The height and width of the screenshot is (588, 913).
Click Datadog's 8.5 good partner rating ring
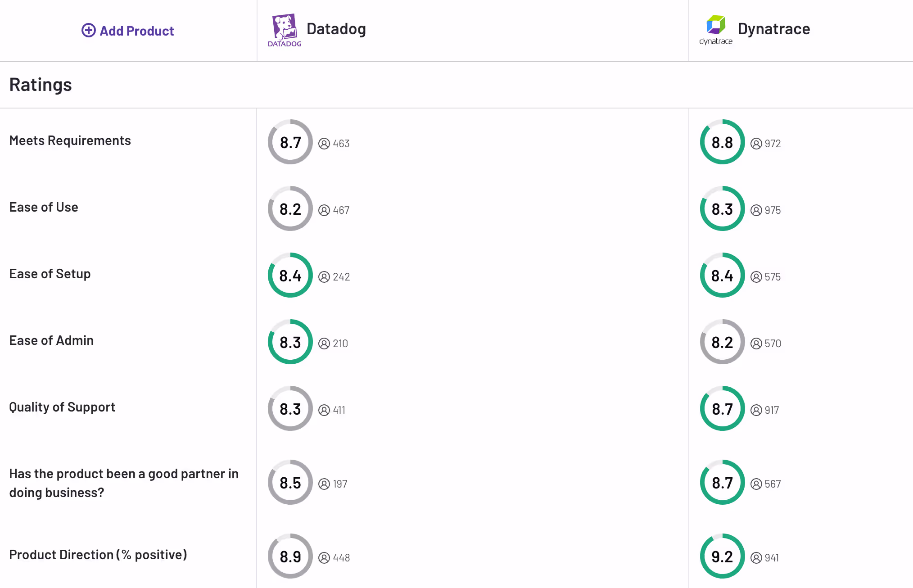[x=290, y=483]
